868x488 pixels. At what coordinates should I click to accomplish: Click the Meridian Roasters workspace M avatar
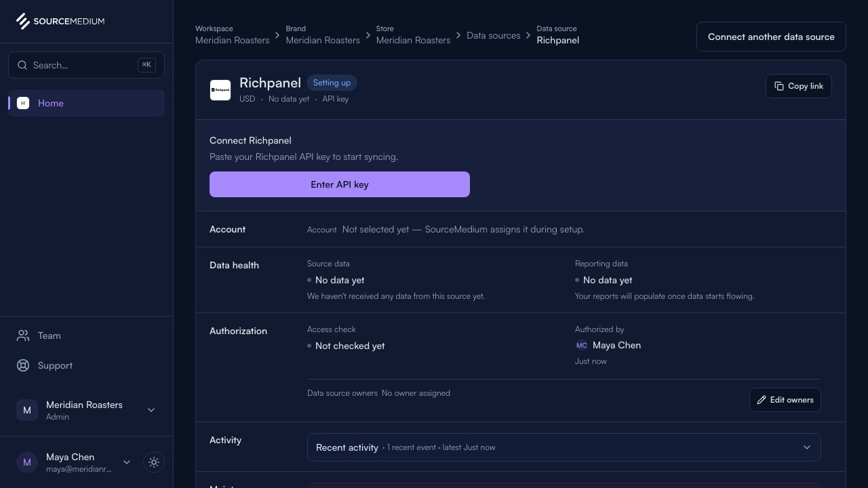click(27, 410)
